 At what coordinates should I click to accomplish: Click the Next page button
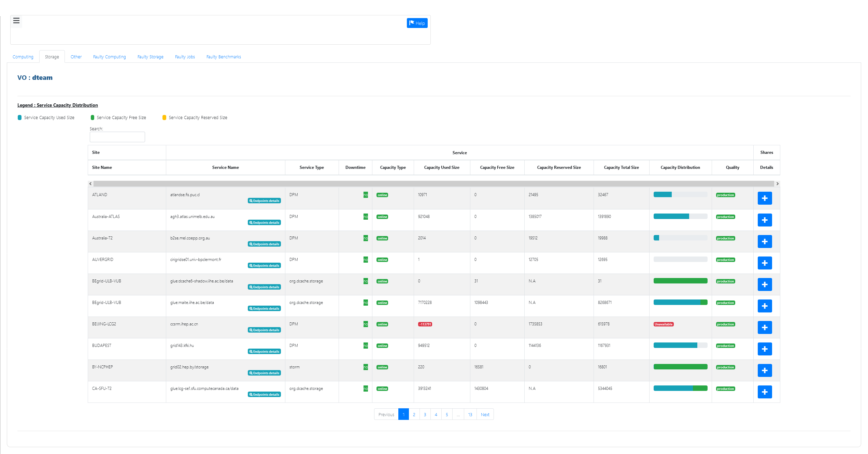(x=485, y=414)
